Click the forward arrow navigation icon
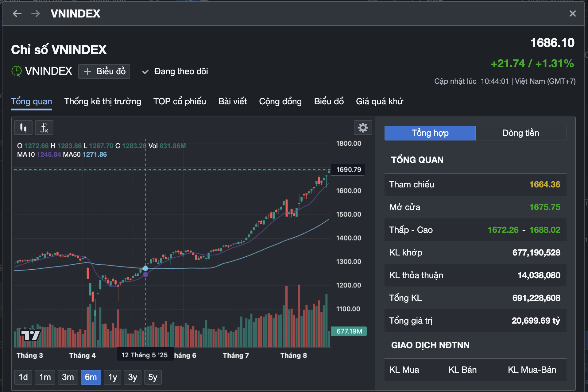 coord(36,13)
